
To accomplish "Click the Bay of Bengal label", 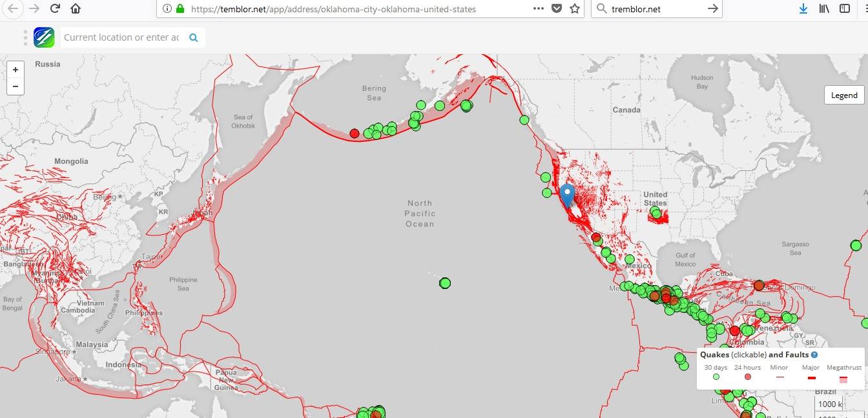I will click(12, 303).
